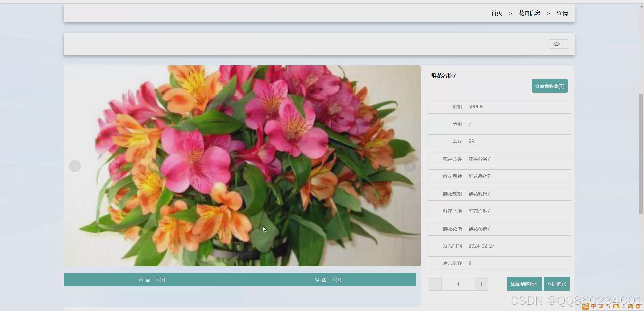
Task: Click the 鲜花名称7 title
Action: point(443,76)
